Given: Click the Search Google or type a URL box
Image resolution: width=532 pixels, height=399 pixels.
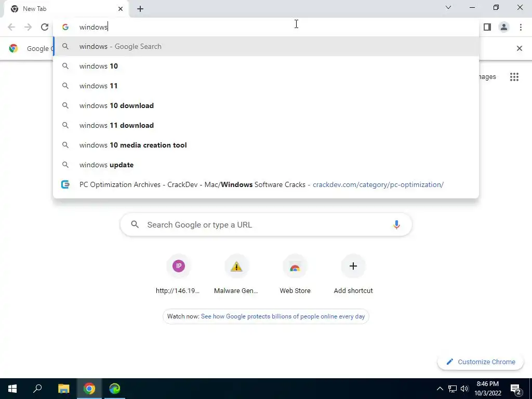Looking at the screenshot, I should tap(266, 224).
